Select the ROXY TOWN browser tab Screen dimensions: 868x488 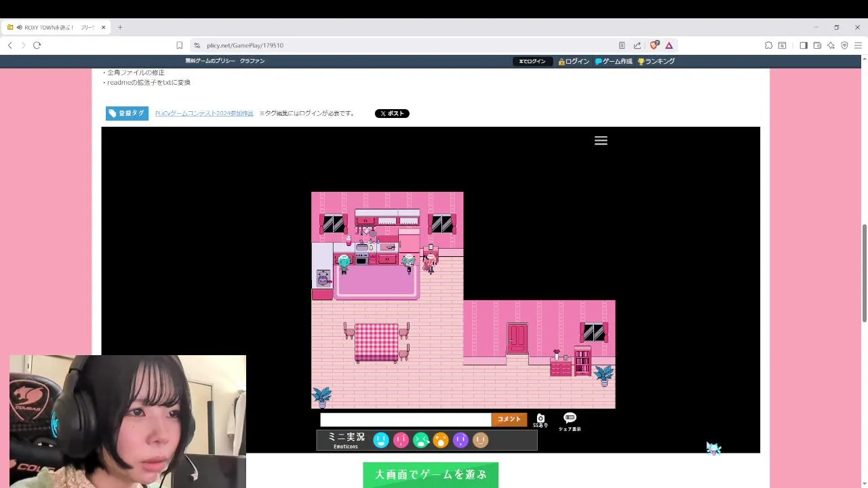coord(56,27)
